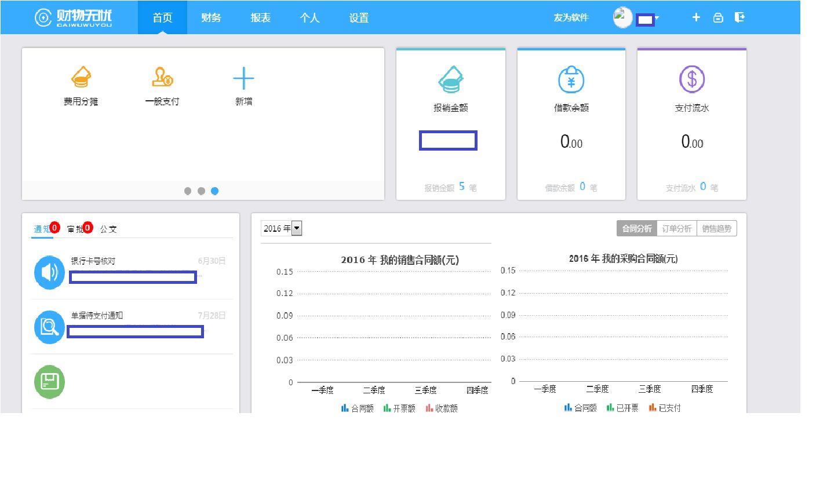
Task: Open the 2016年 year dropdown
Action: [297, 228]
